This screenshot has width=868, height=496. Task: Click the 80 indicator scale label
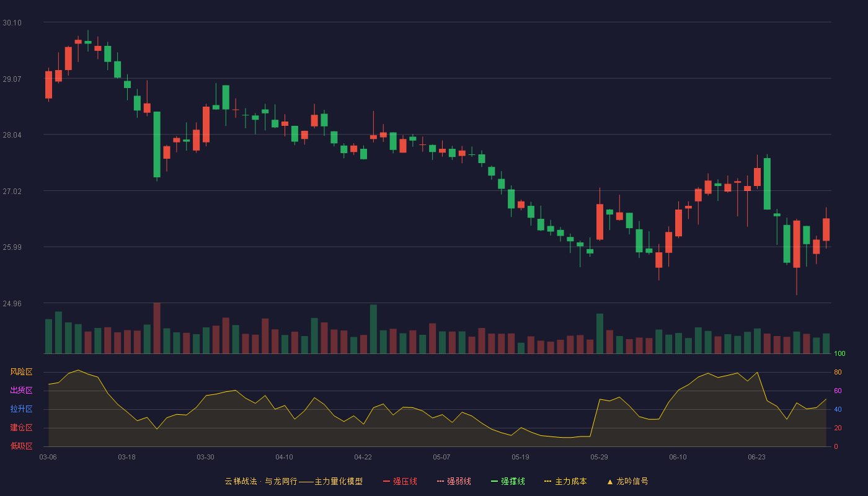[838, 372]
